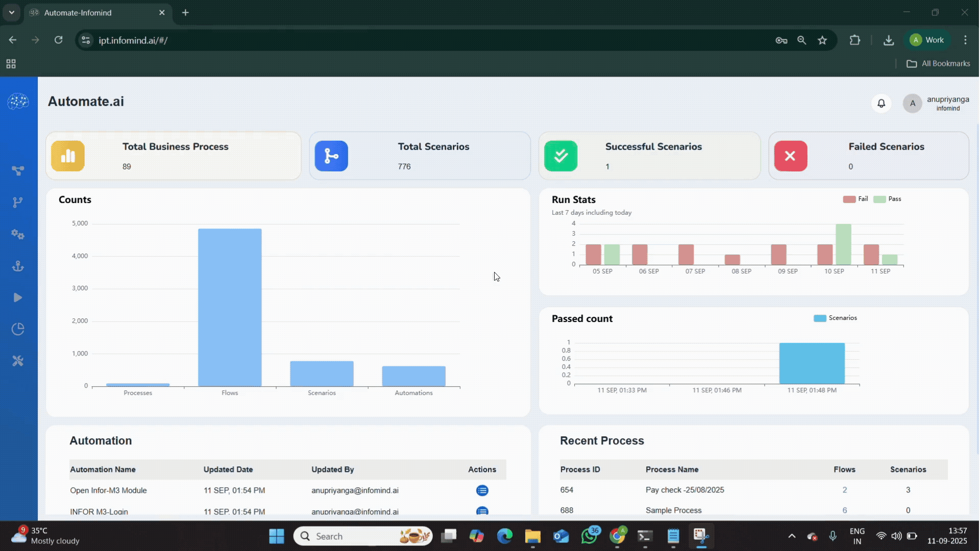
Task: Open flows link for Sample Process
Action: [x=845, y=510]
